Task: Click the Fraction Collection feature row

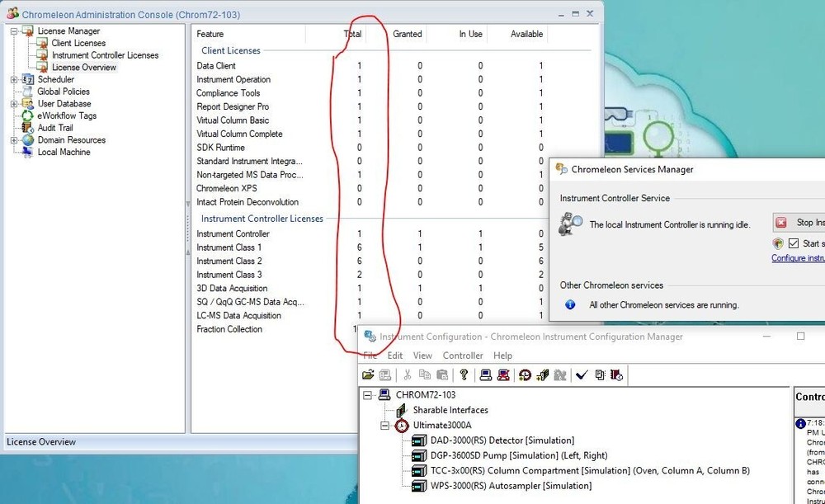Action: point(276,329)
